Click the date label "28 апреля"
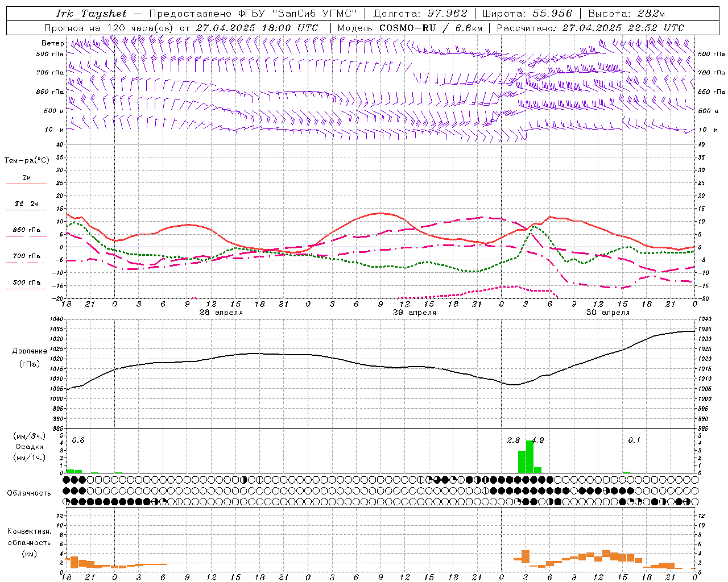The width and height of the screenshot is (728, 582). tap(221, 313)
